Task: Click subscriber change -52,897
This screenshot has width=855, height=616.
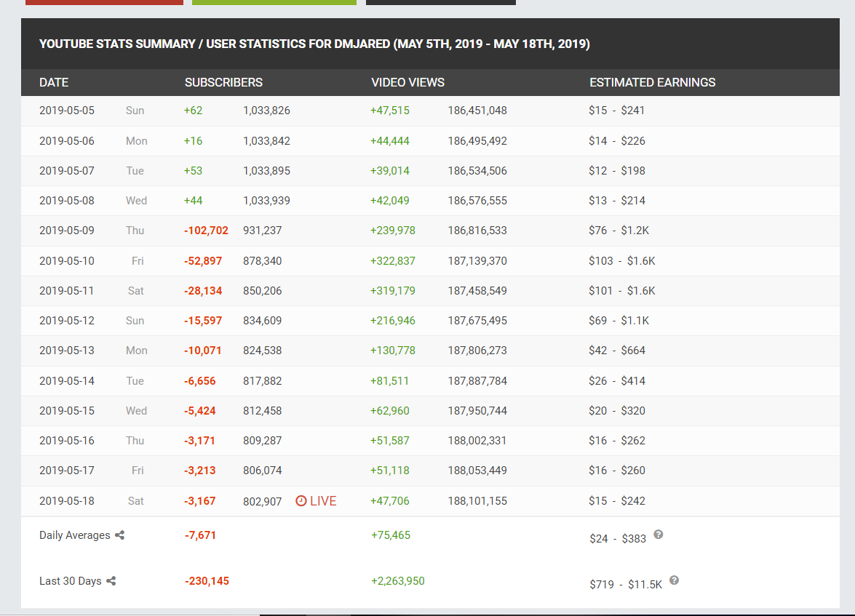Action: (203, 261)
